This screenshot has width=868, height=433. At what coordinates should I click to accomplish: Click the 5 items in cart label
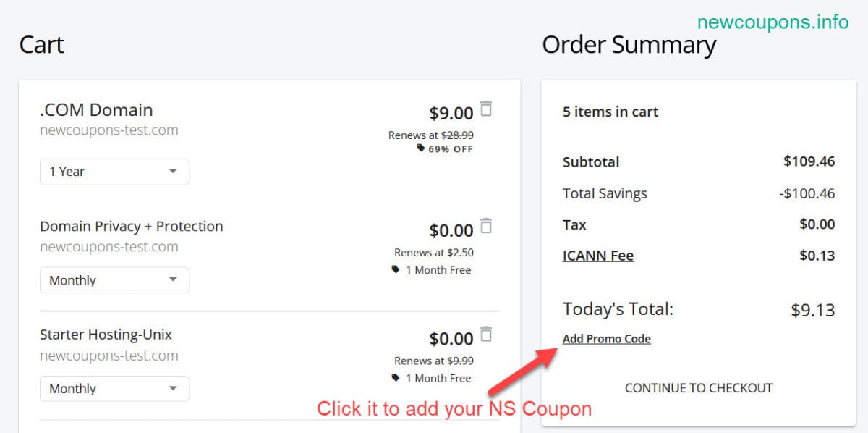point(610,112)
